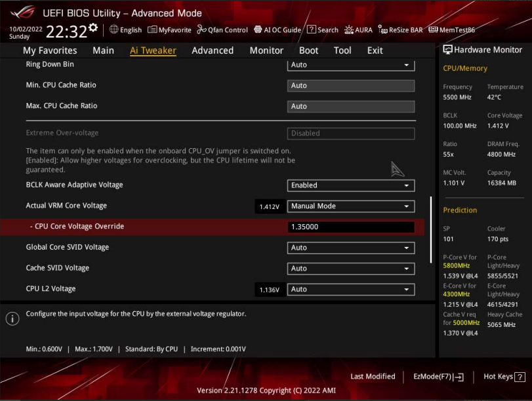
Task: Click the vertical scrollbar in settings list
Action: pyautogui.click(x=431, y=229)
